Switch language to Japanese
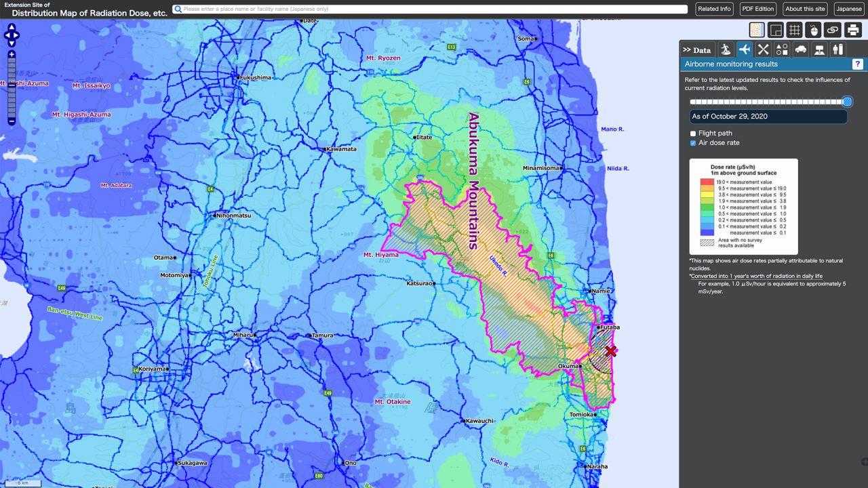 (x=849, y=9)
